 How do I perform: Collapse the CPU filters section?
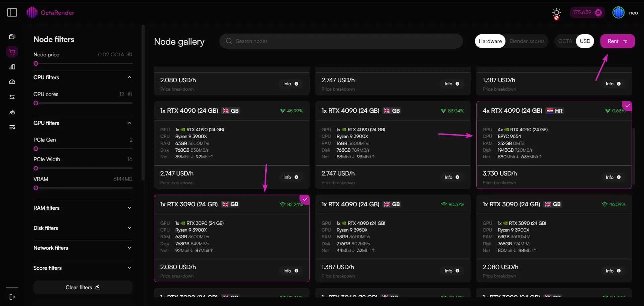click(x=129, y=78)
